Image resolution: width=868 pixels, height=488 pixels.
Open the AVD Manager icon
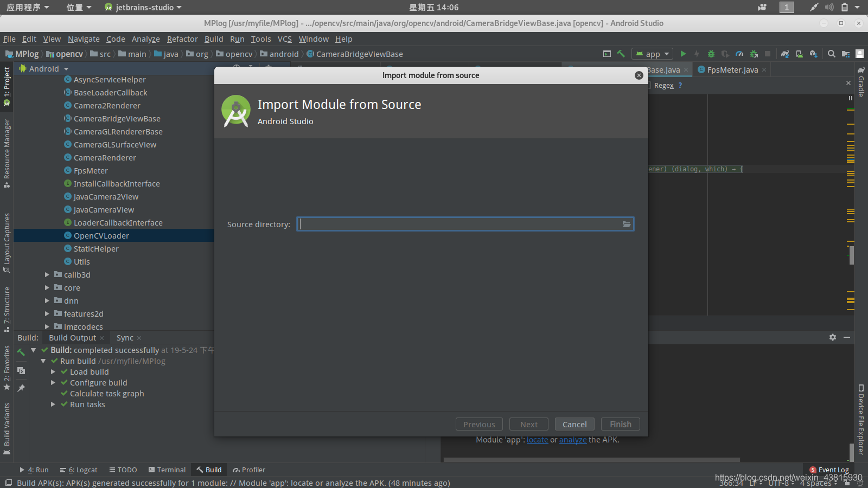point(799,54)
